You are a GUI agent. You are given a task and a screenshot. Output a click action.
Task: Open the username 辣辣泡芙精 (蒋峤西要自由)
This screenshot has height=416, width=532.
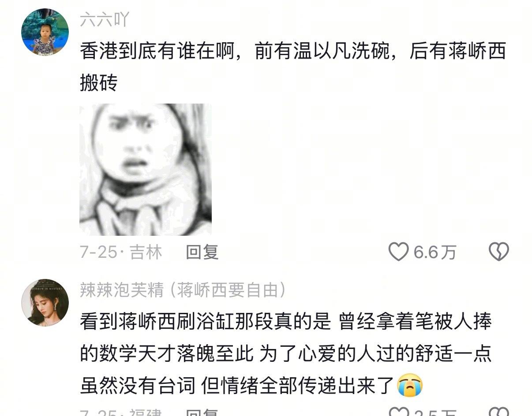[x=183, y=290]
